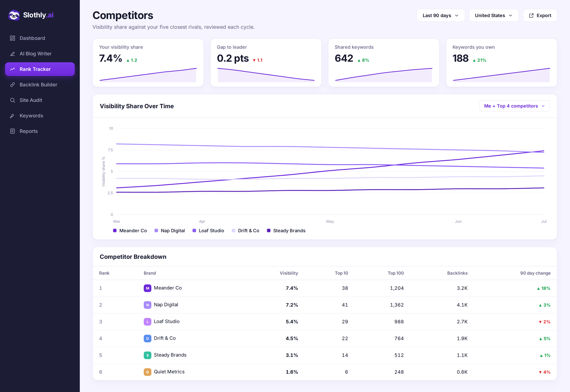570x392 pixels.
Task: Click the Export button
Action: pos(540,15)
